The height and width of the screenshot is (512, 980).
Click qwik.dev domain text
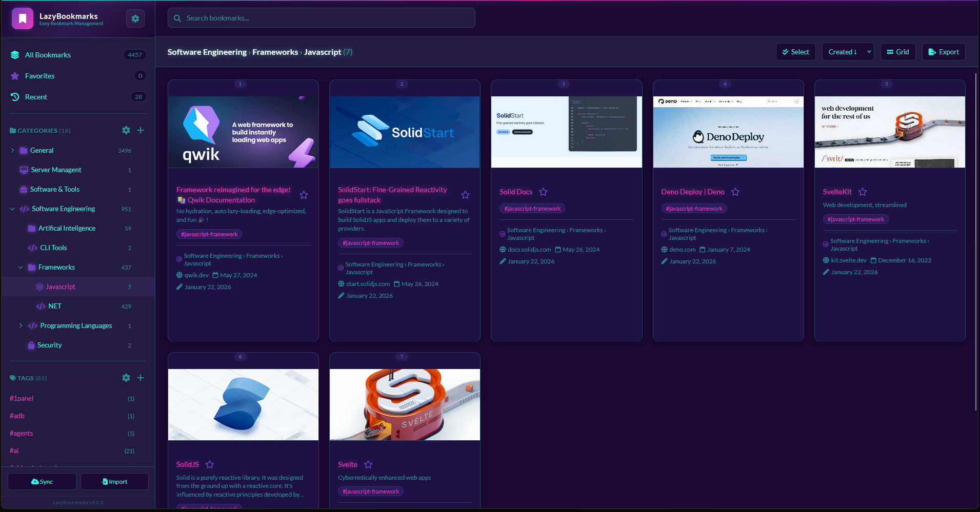pyautogui.click(x=196, y=275)
